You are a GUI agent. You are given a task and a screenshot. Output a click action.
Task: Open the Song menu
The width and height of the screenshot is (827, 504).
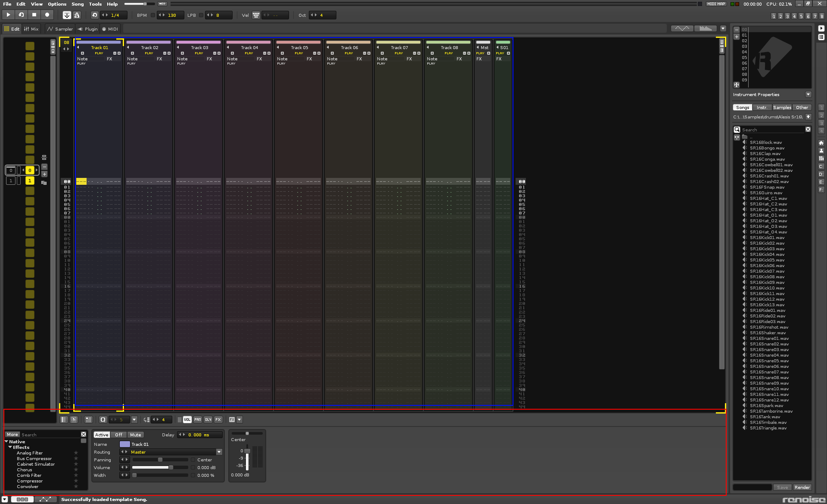click(x=78, y=4)
